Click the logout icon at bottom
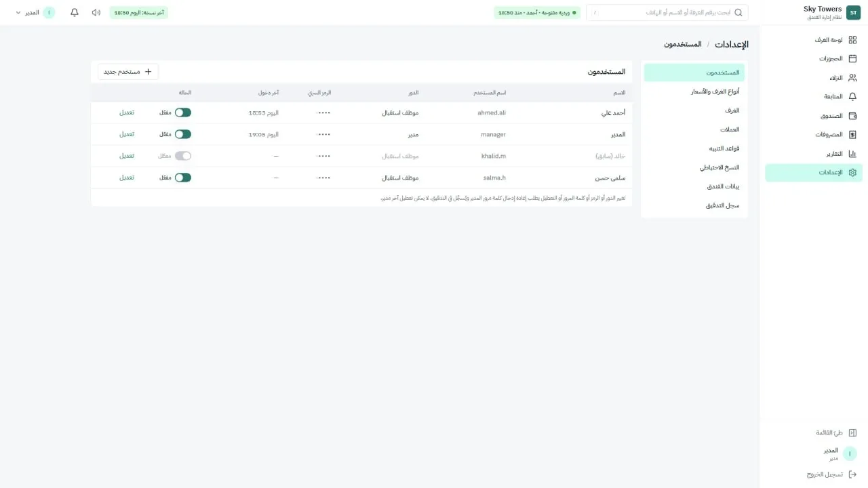The height and width of the screenshot is (488, 868). point(852,474)
